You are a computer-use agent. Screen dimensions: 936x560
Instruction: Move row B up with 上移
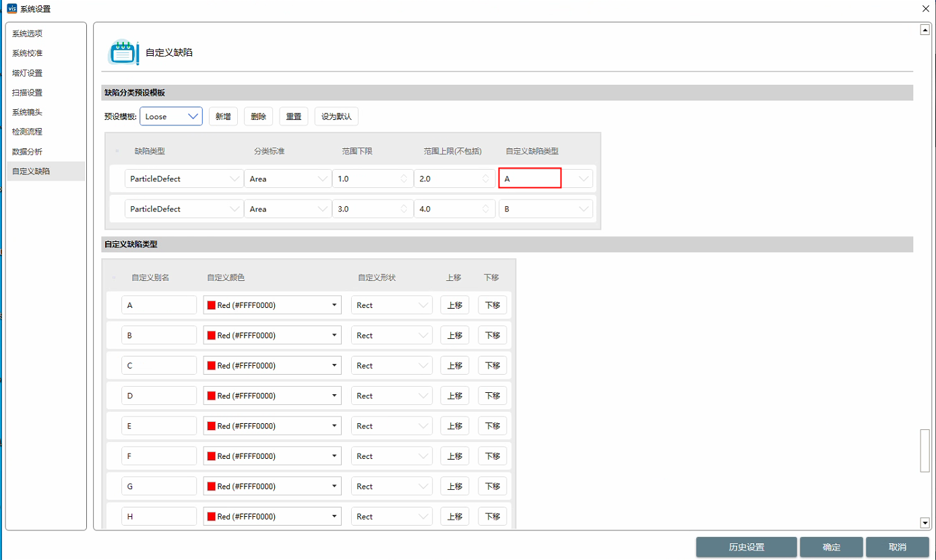455,336
